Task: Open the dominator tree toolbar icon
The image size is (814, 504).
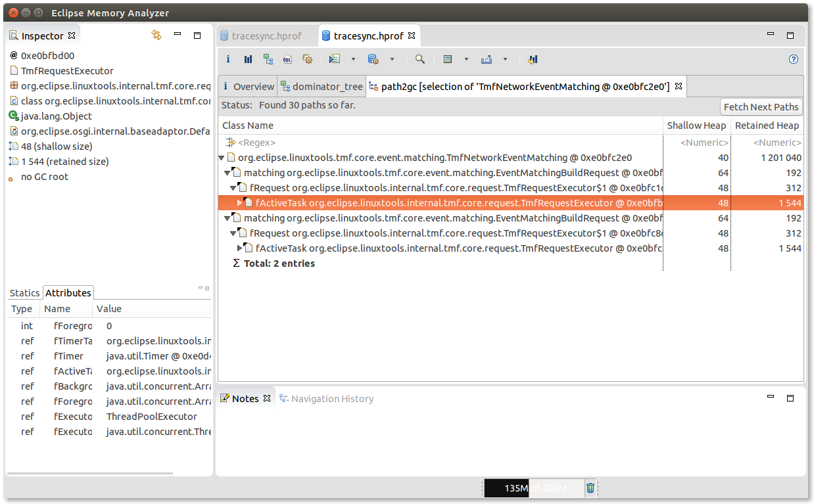Action: [x=268, y=59]
